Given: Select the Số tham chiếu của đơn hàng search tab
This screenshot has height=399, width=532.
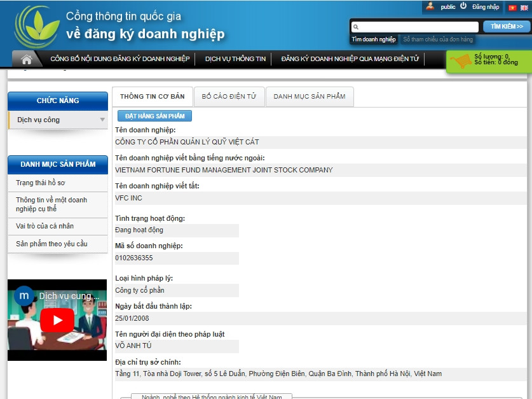Looking at the screenshot, I should 438,39.
